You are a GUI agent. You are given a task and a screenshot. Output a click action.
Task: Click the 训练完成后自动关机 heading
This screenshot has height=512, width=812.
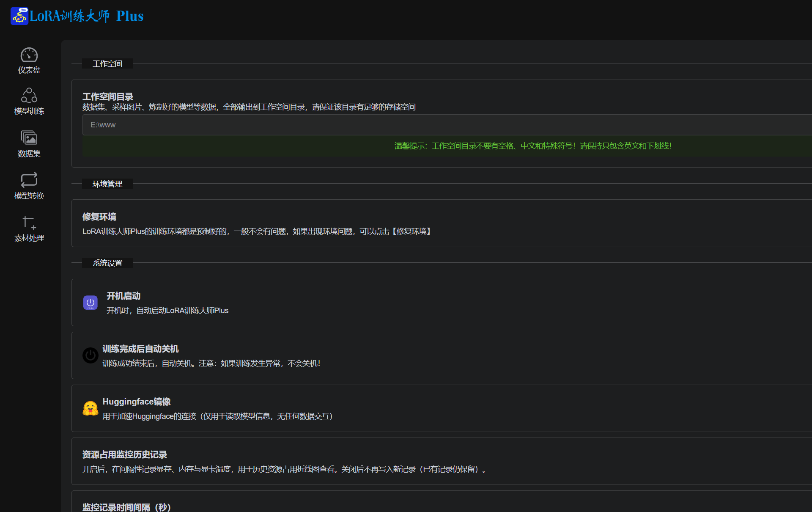pos(140,349)
